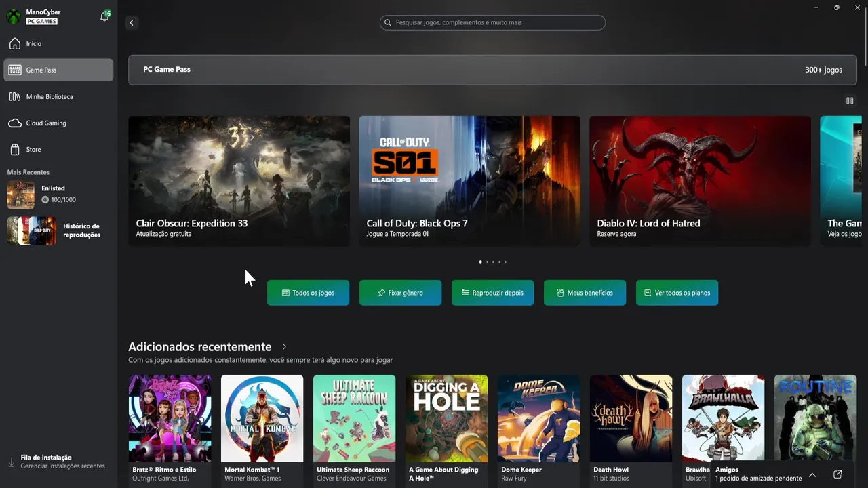Open Bratz Ritmo e Estilo game tile

[x=170, y=430]
